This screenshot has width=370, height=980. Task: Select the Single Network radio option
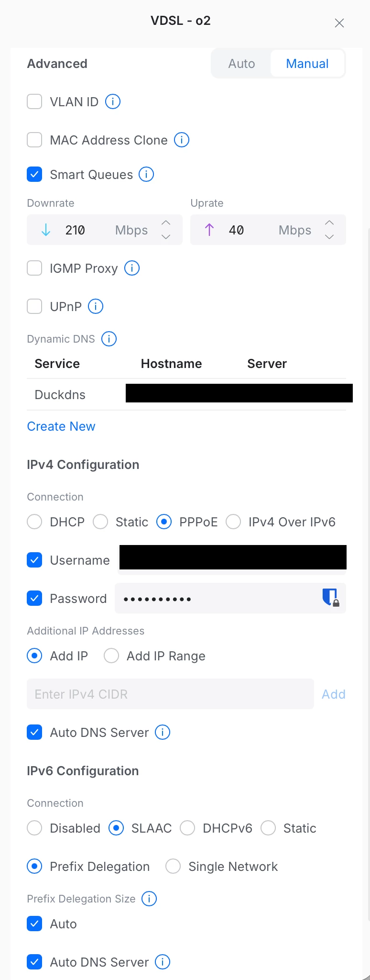click(173, 866)
